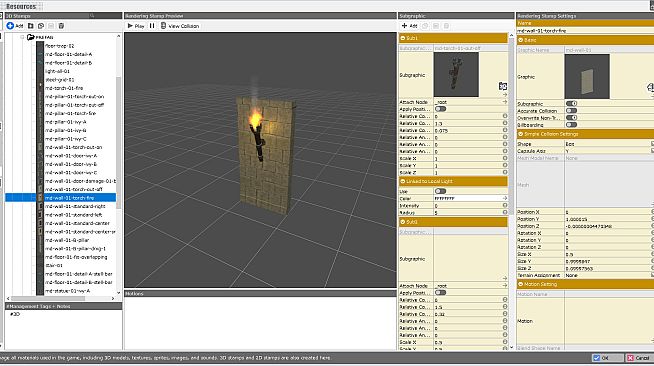Click Add in the Subgraphic panel

click(x=409, y=26)
